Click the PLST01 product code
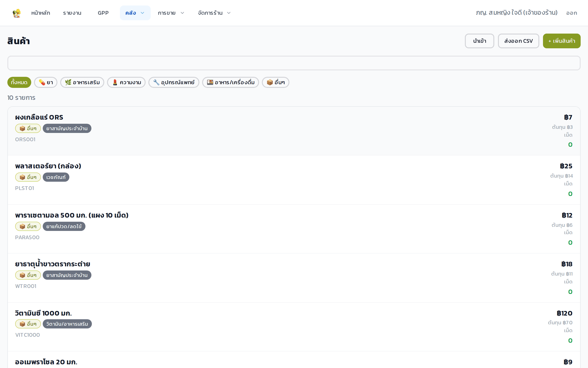The width and height of the screenshot is (588, 368). coord(25,188)
